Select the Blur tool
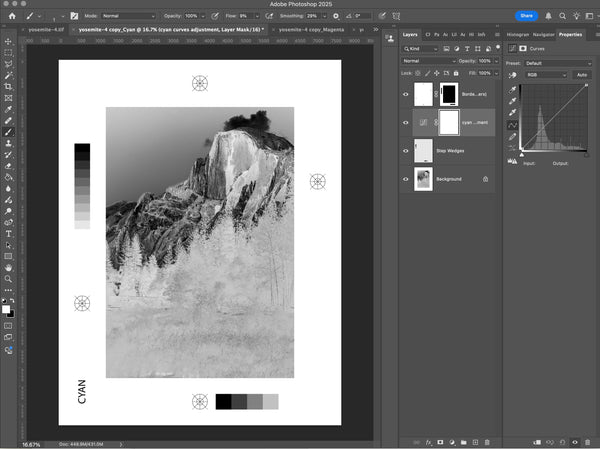This screenshot has height=449, width=600. tap(8, 189)
